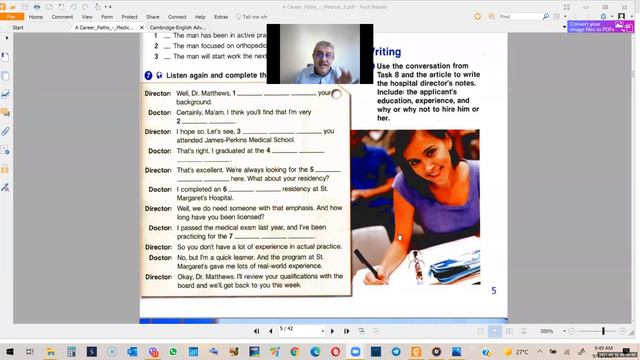Open File Explorer from the taskbar

point(51,351)
